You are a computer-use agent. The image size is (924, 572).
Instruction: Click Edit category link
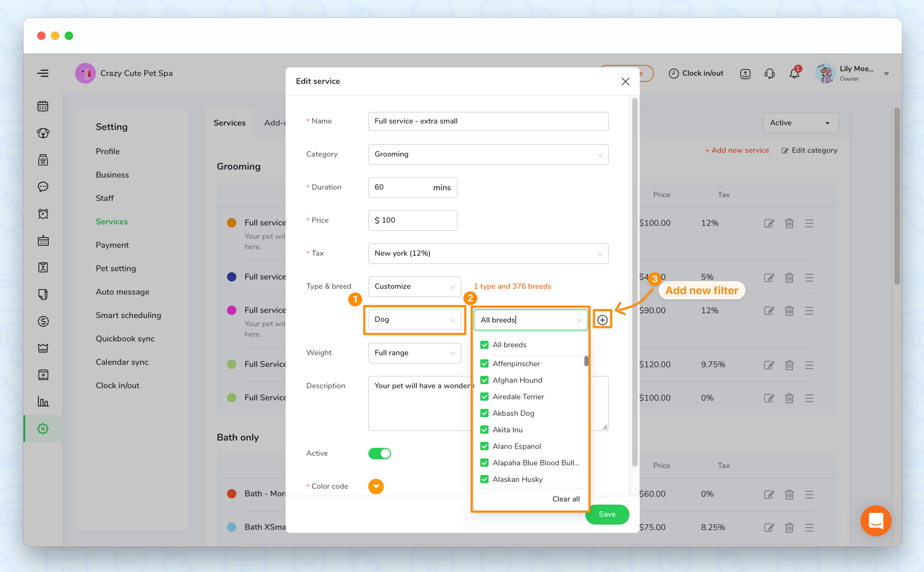(809, 151)
